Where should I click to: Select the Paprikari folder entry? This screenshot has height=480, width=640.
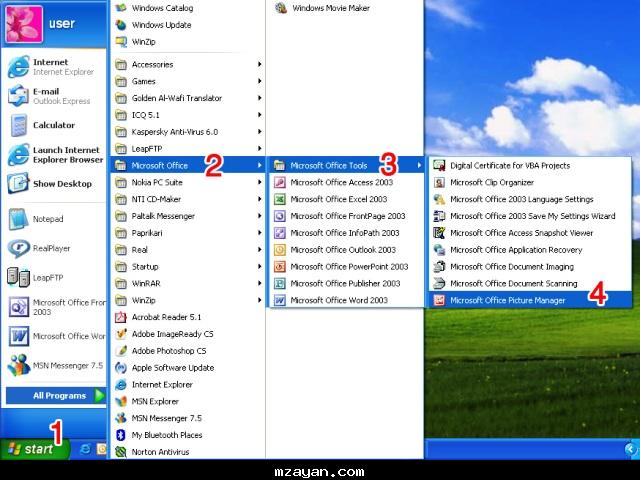[188, 233]
